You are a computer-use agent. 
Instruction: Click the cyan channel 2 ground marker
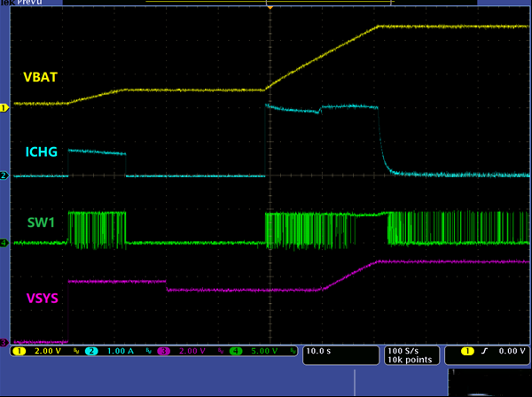pyautogui.click(x=4, y=175)
